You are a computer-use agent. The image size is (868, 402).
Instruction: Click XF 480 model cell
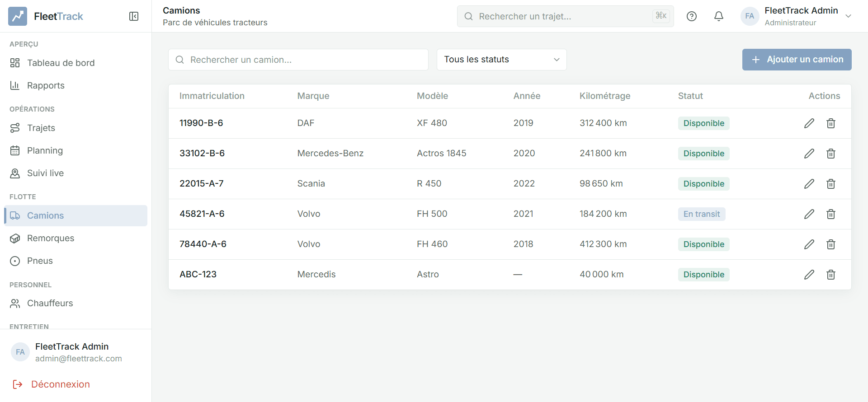[432, 123]
